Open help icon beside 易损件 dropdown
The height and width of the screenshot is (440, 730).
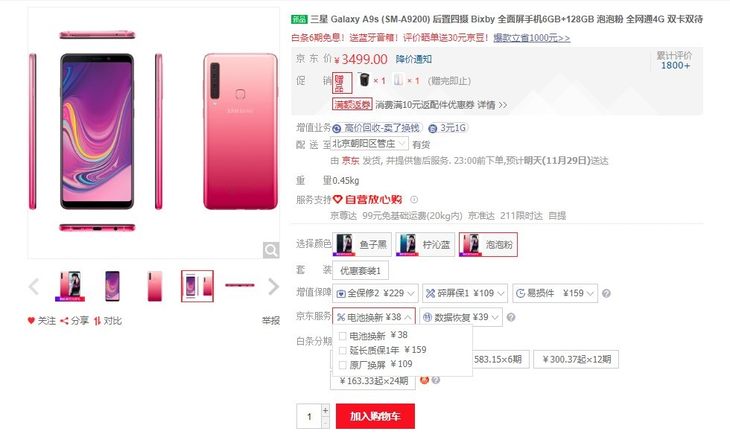pos(606,293)
